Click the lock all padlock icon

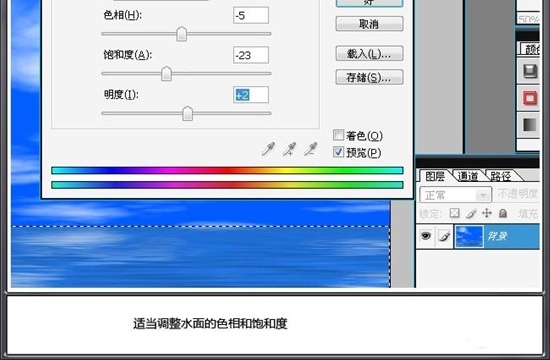click(x=503, y=213)
